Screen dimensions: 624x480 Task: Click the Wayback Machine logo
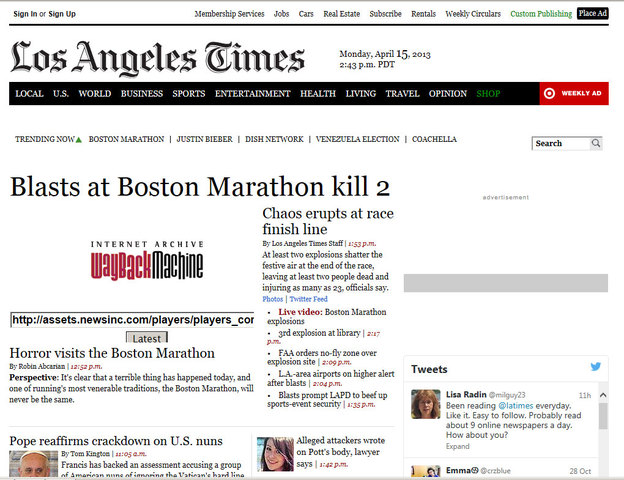(x=147, y=261)
